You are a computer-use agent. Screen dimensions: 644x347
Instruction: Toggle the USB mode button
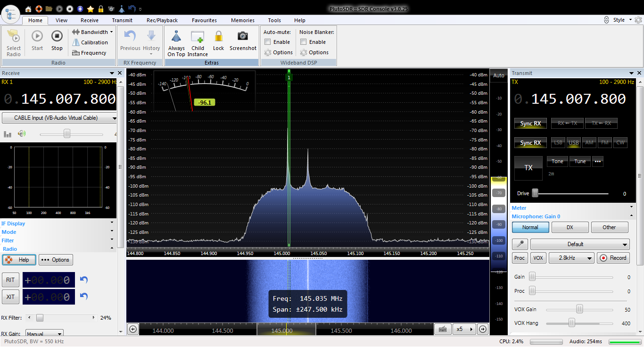573,142
